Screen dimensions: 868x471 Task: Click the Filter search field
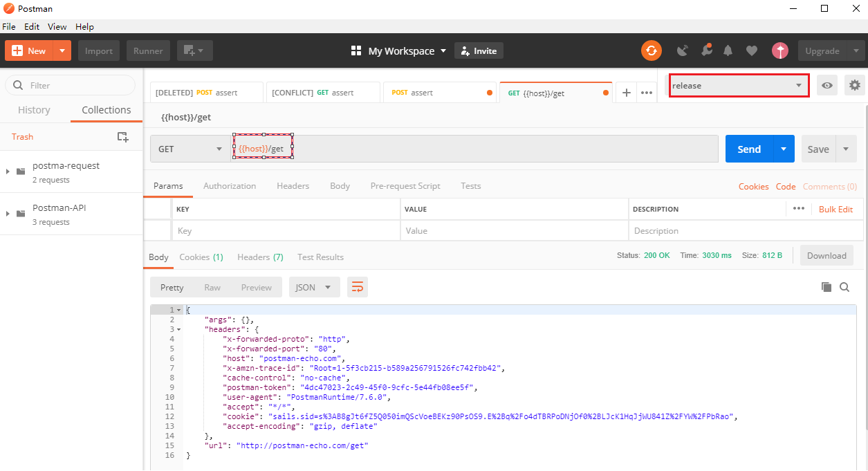pyautogui.click(x=71, y=85)
